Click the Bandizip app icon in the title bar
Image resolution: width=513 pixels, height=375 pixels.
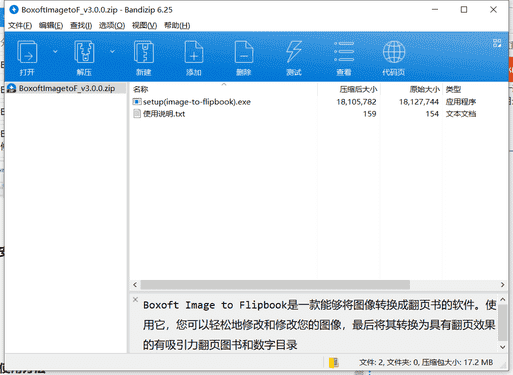tap(14, 10)
